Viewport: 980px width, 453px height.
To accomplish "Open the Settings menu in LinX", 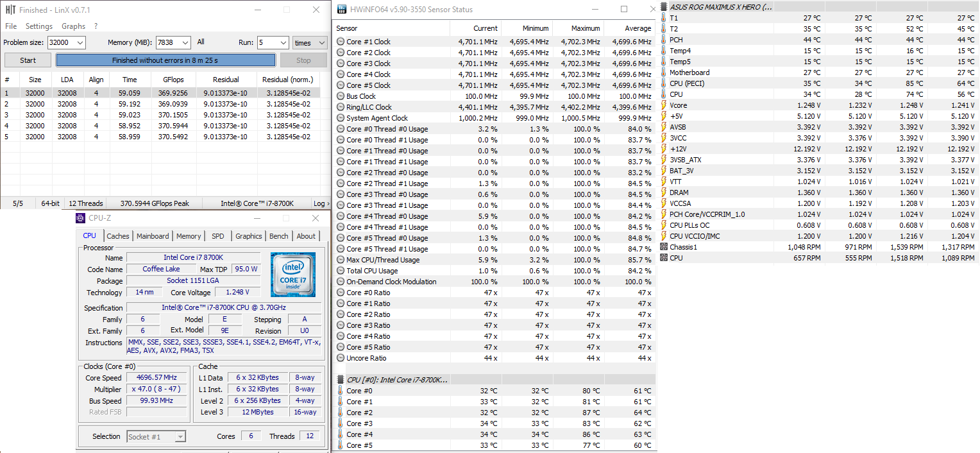I will click(x=39, y=26).
